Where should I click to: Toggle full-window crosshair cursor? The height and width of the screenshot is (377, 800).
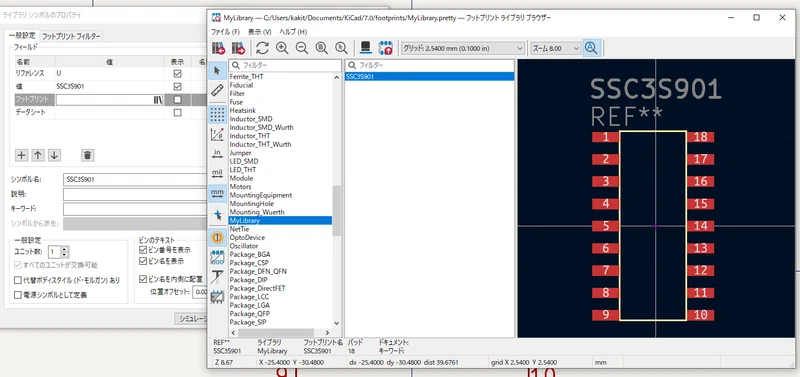217,214
